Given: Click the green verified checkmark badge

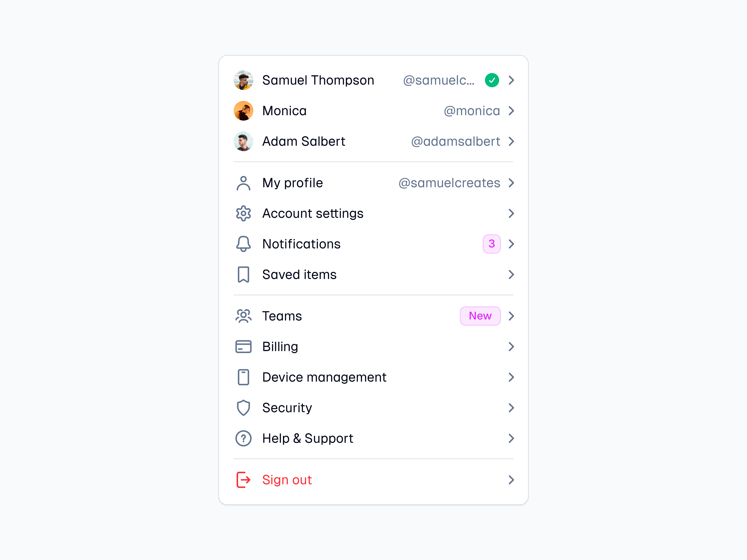Looking at the screenshot, I should pos(492,80).
